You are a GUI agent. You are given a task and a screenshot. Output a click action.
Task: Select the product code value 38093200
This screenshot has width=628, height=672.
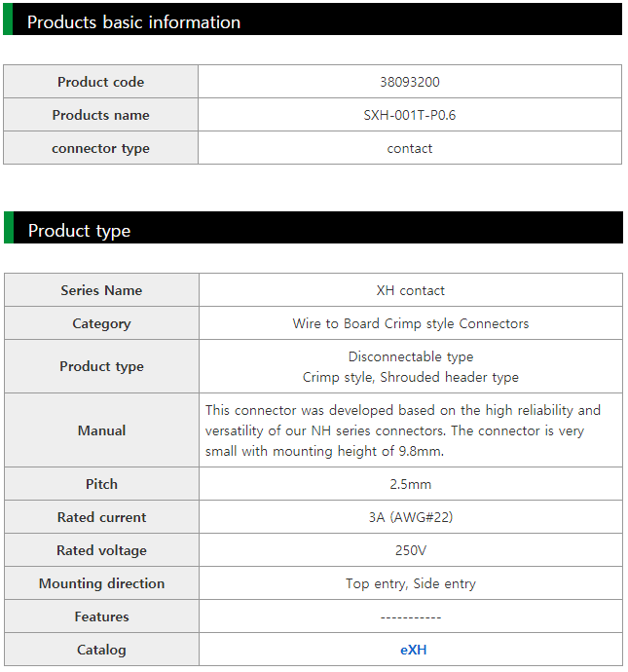pos(410,82)
